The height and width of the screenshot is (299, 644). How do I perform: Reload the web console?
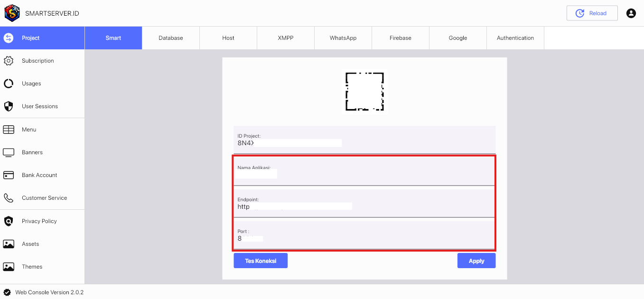[x=592, y=13]
